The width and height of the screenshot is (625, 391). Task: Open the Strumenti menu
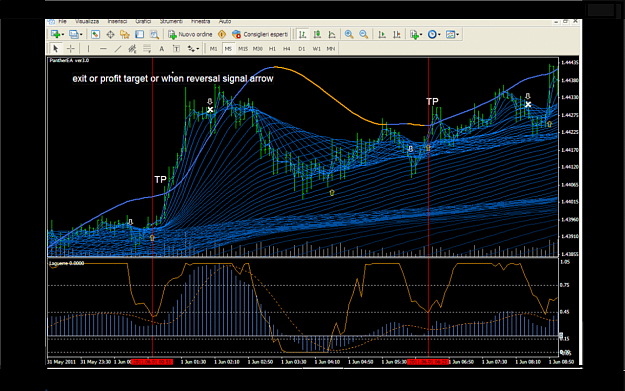coord(171,21)
